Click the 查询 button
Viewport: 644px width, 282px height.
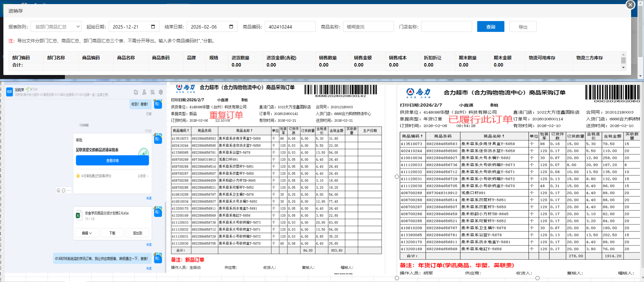click(x=490, y=27)
